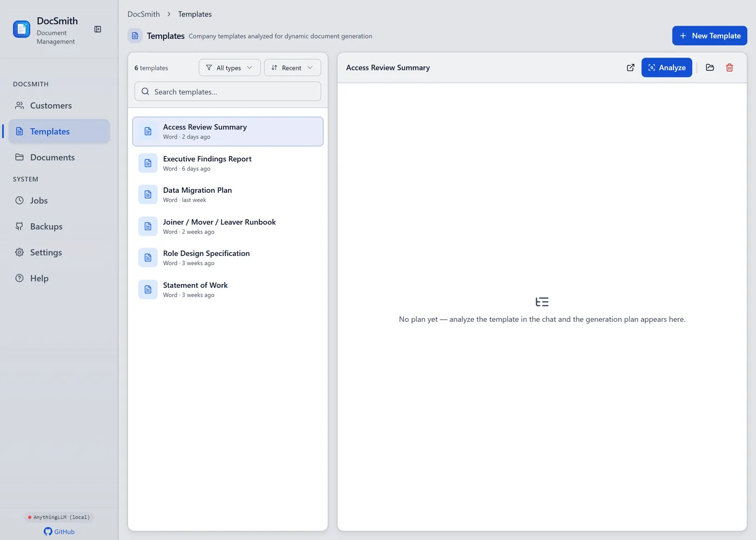Click the sort arrows icon
This screenshot has height=540, width=756.
[x=274, y=67]
